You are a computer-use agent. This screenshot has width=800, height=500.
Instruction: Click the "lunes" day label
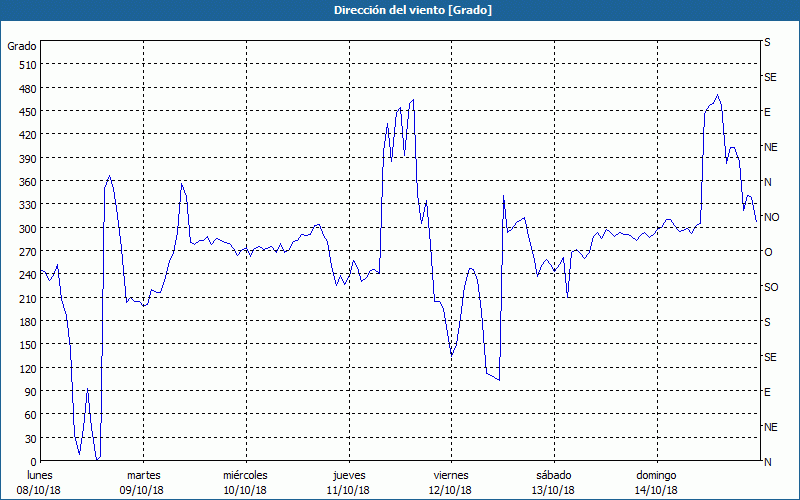click(x=40, y=475)
